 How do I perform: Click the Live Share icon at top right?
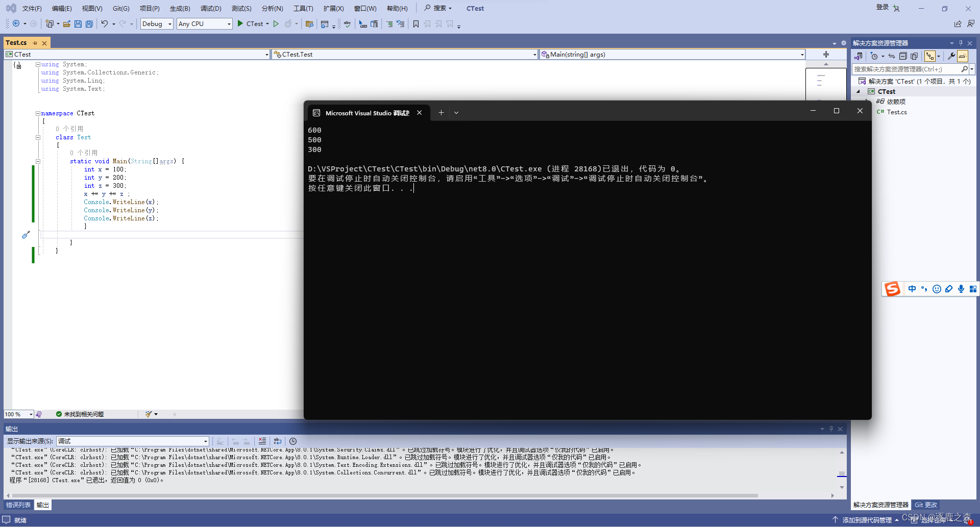coord(958,23)
